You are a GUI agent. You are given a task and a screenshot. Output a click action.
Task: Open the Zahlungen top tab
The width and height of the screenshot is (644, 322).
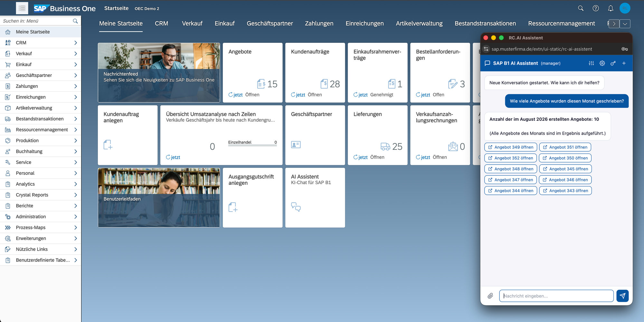coord(319,24)
